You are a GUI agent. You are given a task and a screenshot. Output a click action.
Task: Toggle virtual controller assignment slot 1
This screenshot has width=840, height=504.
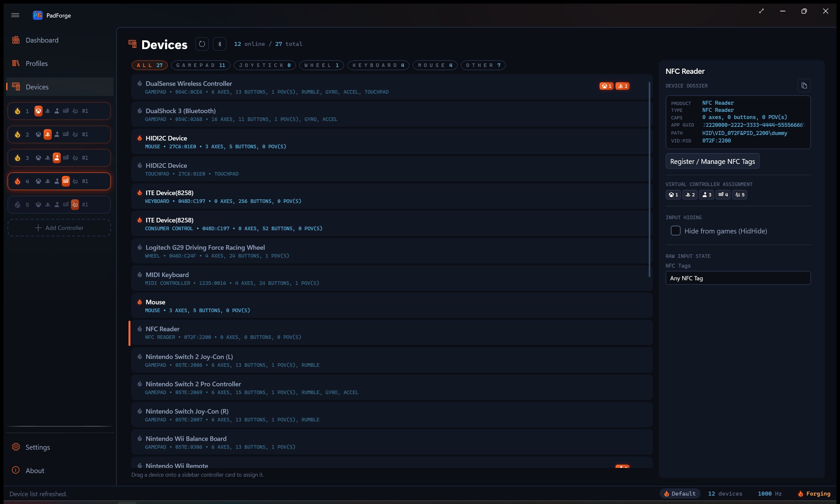(673, 194)
